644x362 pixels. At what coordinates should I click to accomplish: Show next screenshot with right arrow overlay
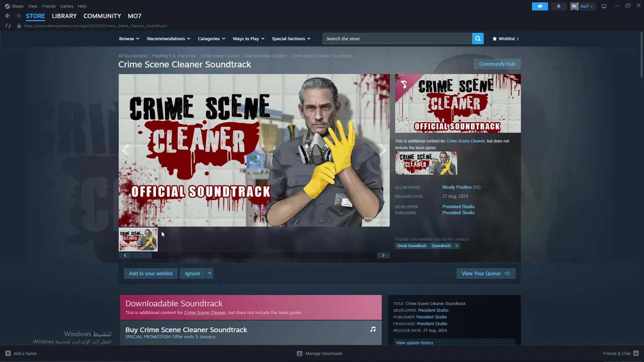382,150
